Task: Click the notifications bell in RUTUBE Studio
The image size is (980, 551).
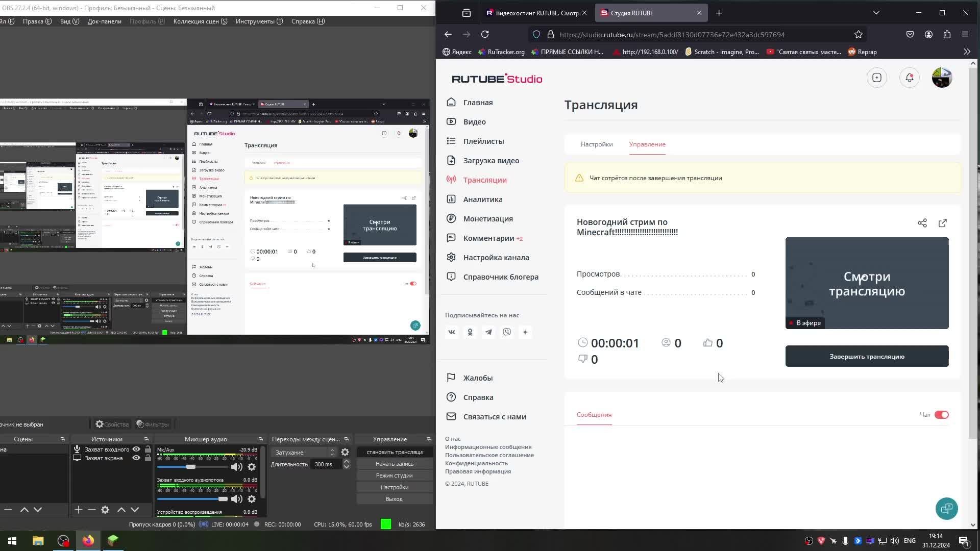Action: click(x=909, y=78)
